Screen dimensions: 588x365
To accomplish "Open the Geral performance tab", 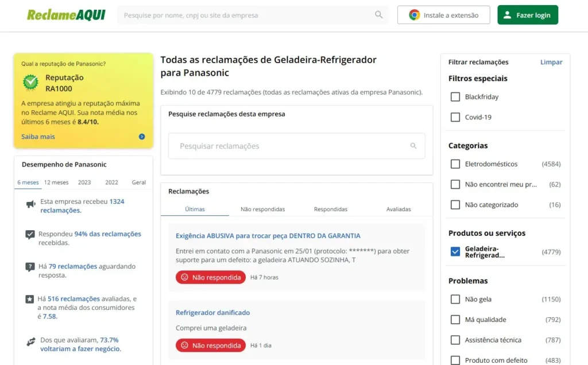I will click(x=139, y=182).
